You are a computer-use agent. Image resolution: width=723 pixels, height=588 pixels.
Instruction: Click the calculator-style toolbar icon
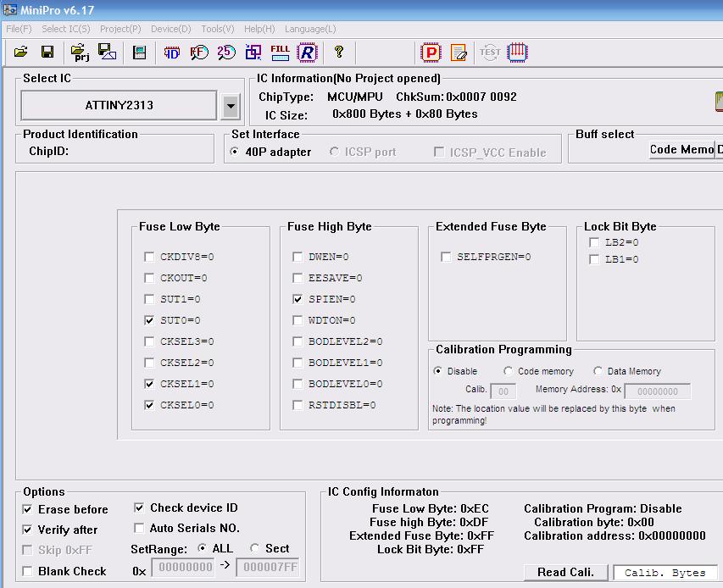pyautogui.click(x=139, y=53)
